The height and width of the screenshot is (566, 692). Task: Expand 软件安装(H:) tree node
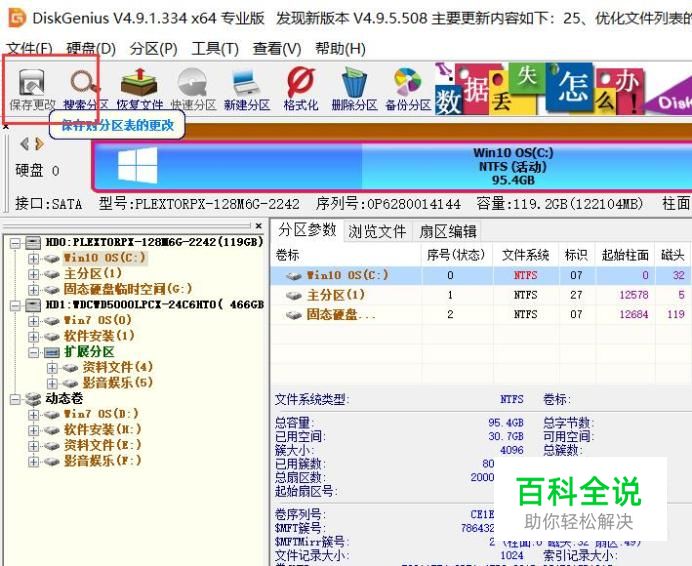click(34, 430)
